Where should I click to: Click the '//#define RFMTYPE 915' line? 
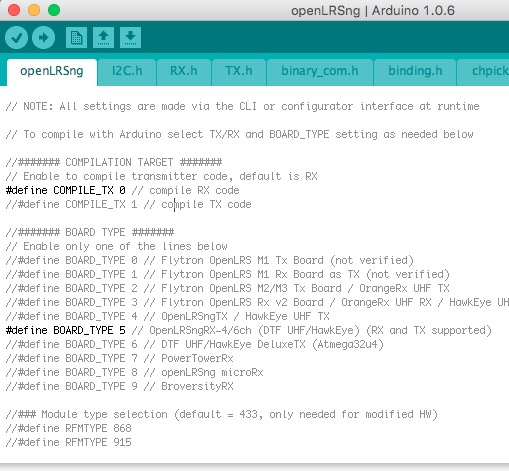click(69, 442)
